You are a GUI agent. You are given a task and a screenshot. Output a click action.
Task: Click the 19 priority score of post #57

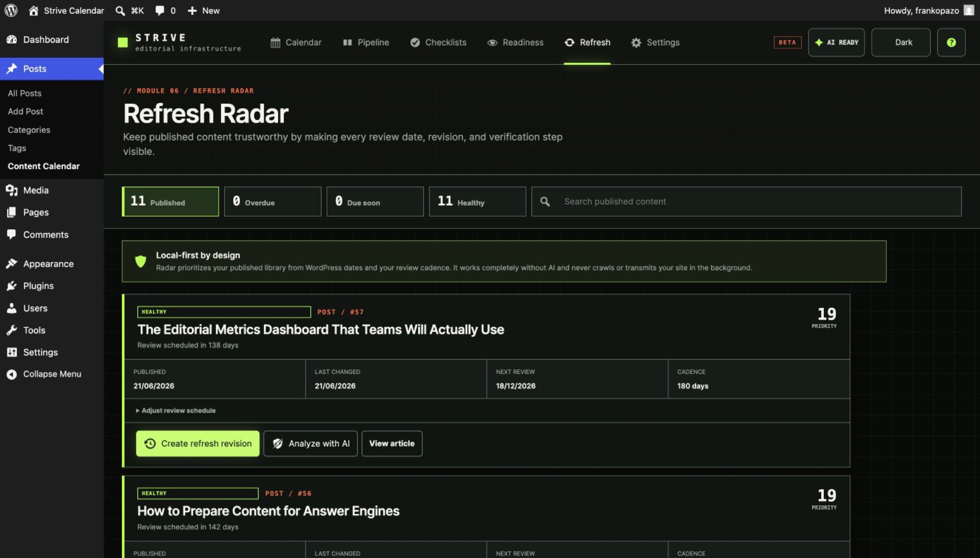(x=827, y=313)
